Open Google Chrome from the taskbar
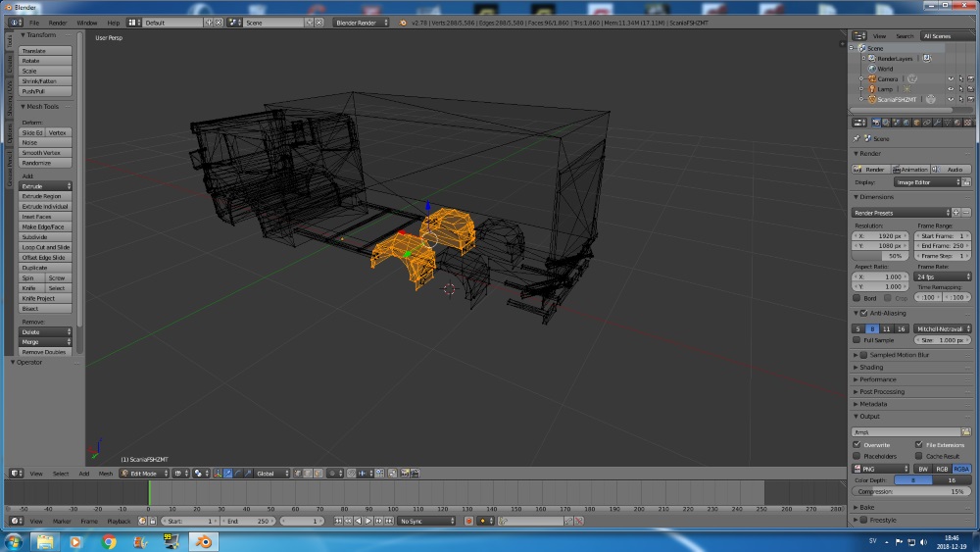This screenshot has height=552, width=980. [109, 541]
